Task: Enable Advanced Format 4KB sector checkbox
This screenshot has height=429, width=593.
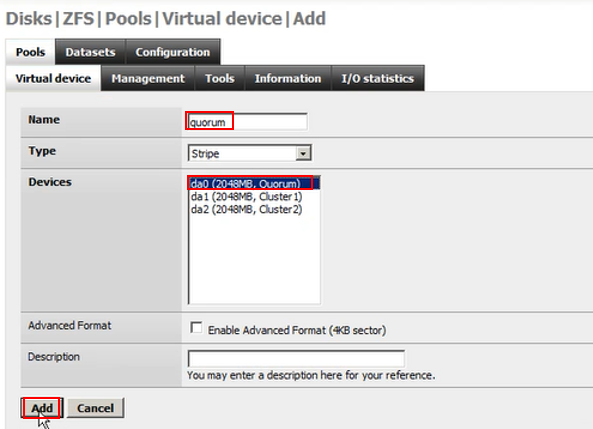Action: tap(196, 328)
